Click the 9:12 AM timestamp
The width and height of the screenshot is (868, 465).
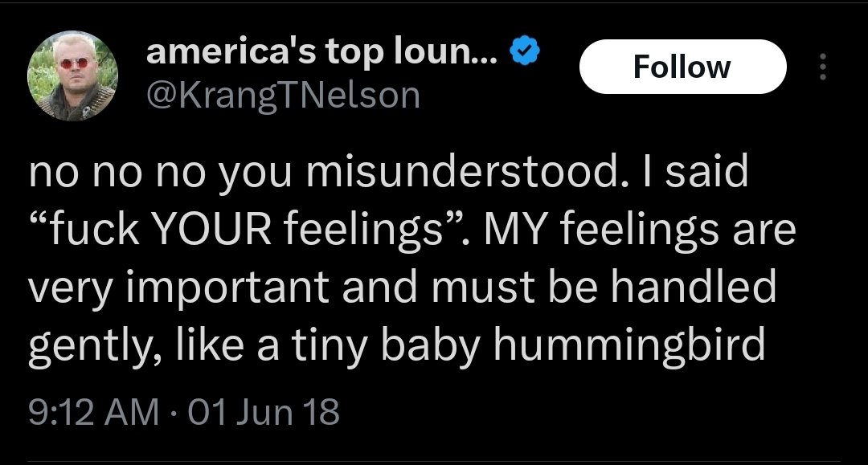coord(92,414)
